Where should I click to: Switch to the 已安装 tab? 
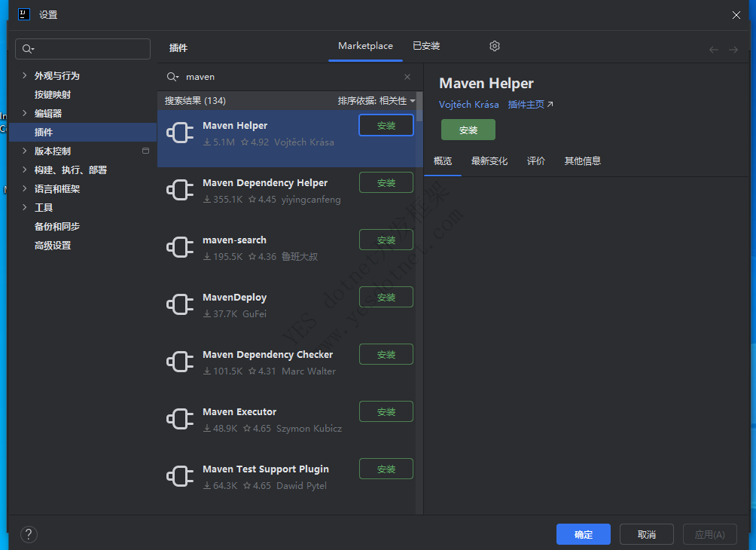[x=426, y=46]
